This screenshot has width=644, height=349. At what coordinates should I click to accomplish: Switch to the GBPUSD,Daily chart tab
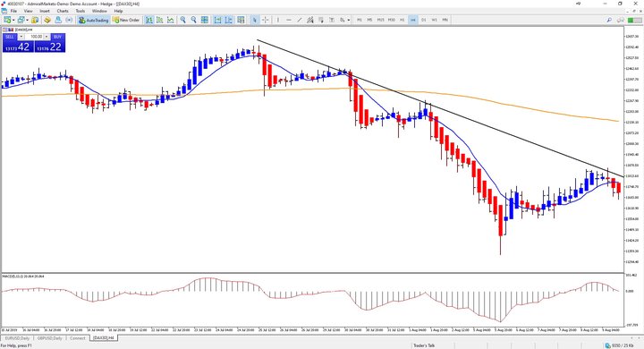pyautogui.click(x=49, y=338)
